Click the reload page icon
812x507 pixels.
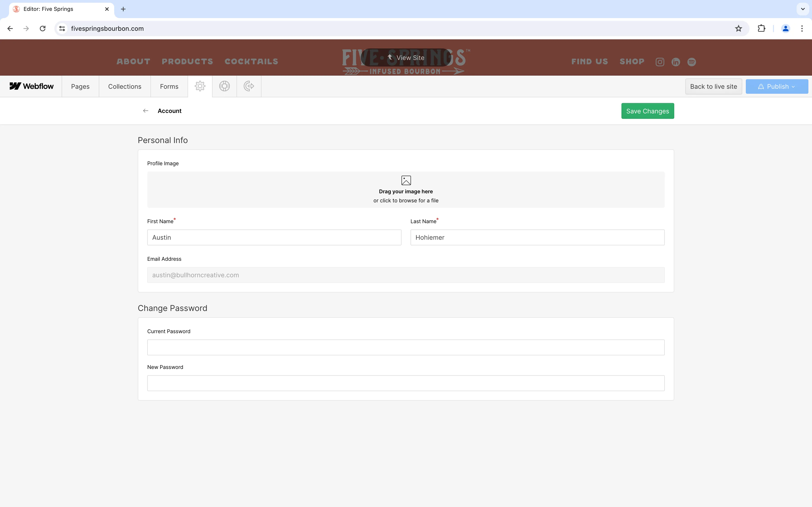click(x=42, y=28)
